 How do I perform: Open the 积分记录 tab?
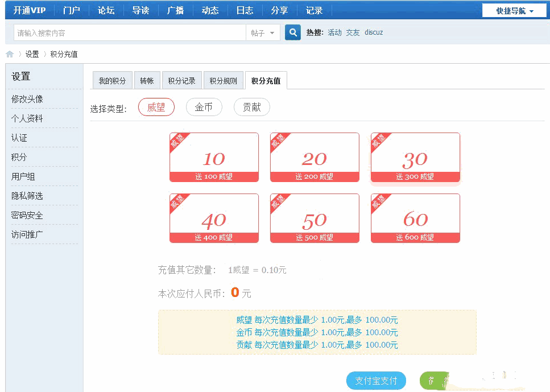[x=181, y=81]
